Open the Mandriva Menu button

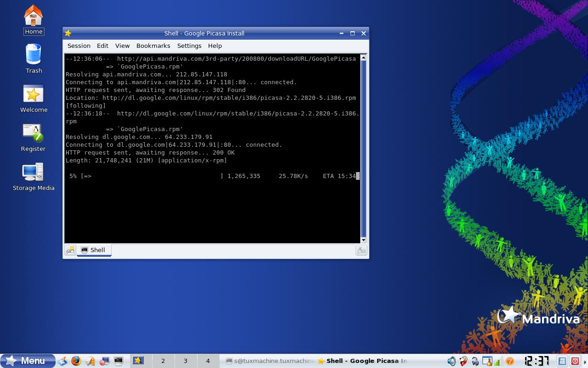[28, 361]
